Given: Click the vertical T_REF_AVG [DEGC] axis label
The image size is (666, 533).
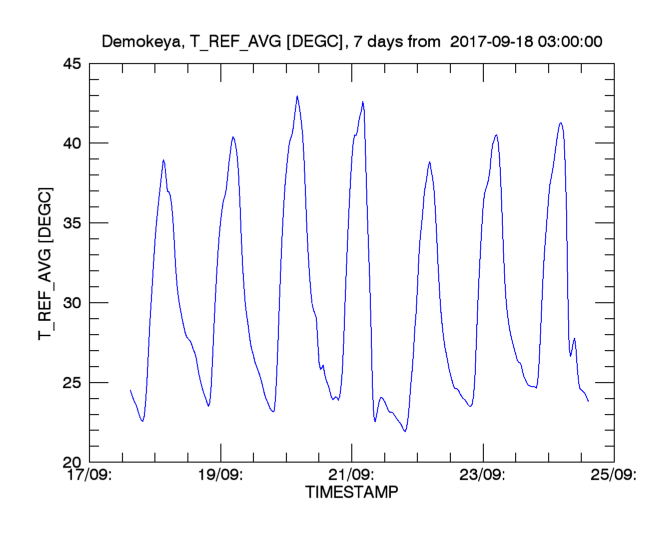Looking at the screenshot, I should (46, 262).
